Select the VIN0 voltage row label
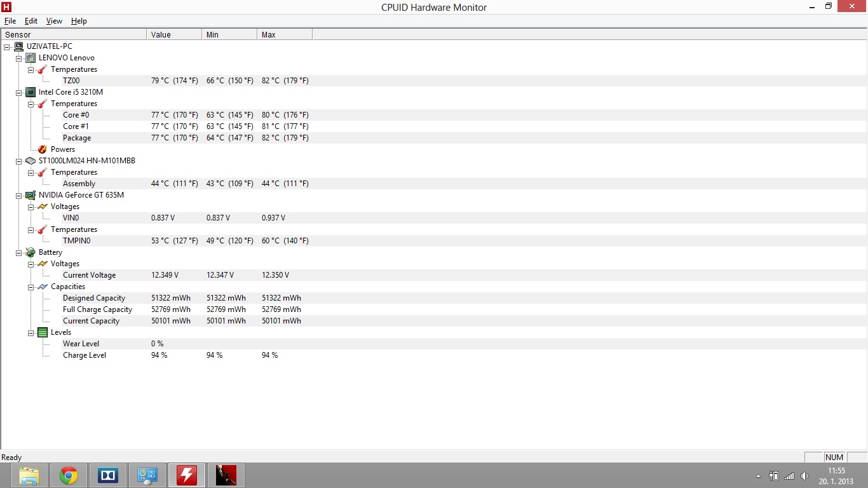The width and height of the screenshot is (868, 488). click(71, 218)
